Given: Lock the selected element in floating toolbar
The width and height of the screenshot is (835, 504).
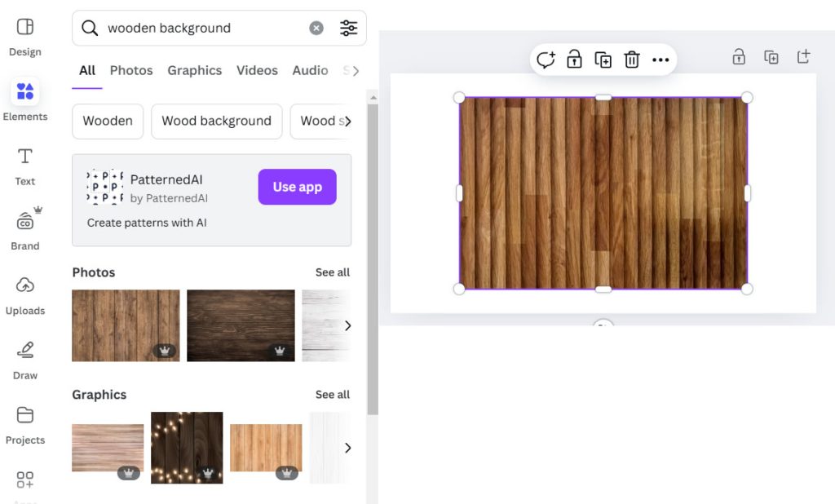Looking at the screenshot, I should (575, 60).
